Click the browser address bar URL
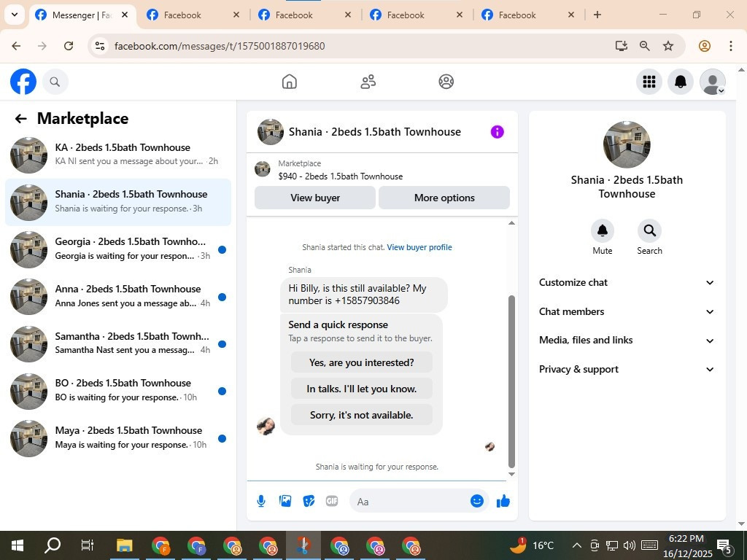747x560 pixels. click(220, 46)
